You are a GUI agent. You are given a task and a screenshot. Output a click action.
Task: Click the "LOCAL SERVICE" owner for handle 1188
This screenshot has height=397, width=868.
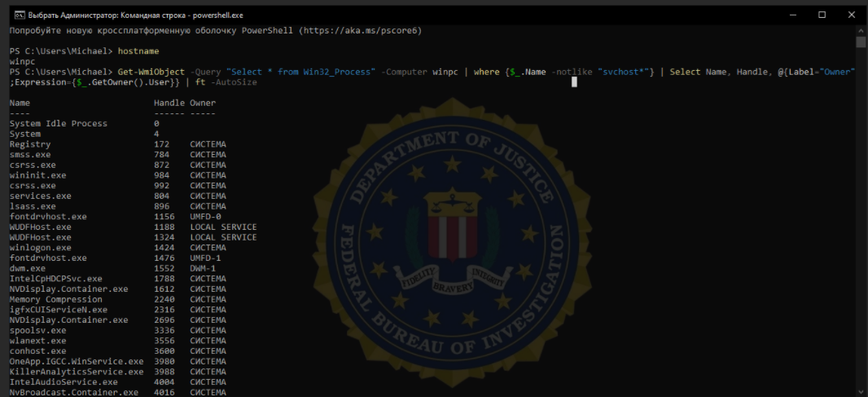[224, 227]
